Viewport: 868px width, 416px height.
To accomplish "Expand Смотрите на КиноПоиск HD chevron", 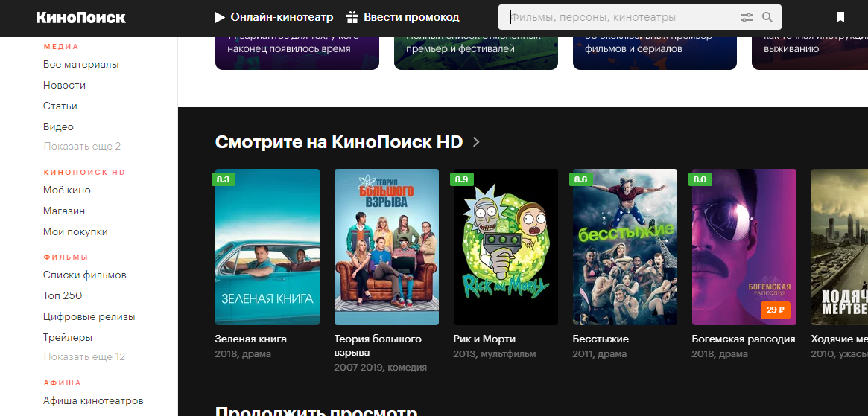I will tap(476, 143).
